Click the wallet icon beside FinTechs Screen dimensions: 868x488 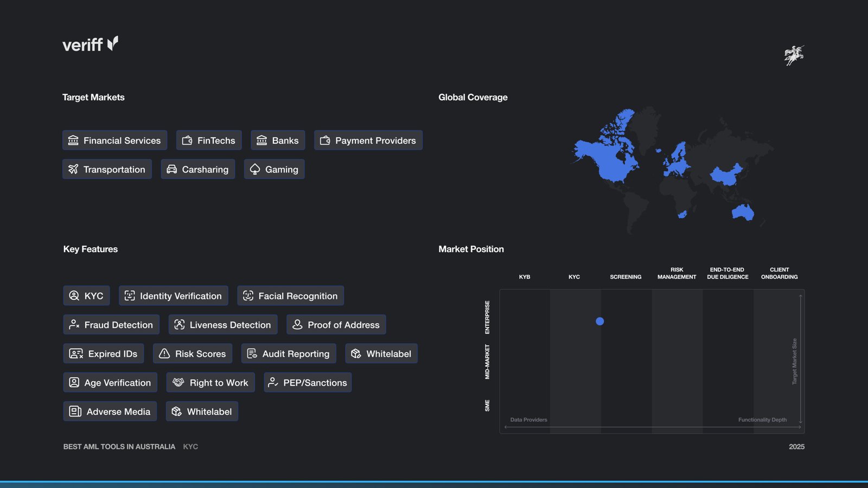coord(187,140)
